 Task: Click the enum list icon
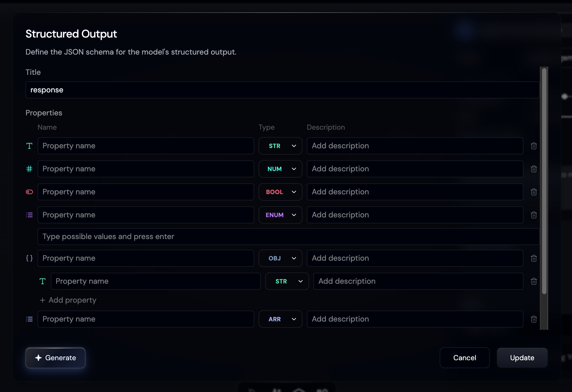pos(29,215)
